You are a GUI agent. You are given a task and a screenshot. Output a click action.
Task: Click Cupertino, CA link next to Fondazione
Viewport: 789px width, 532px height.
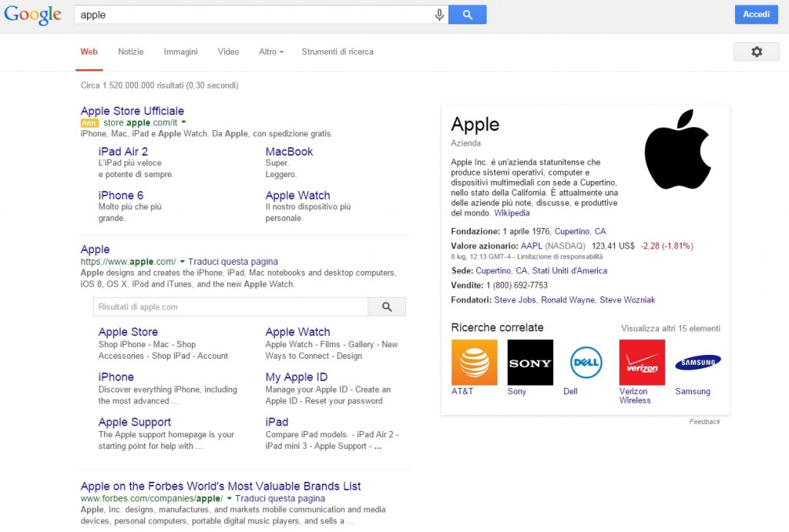[x=580, y=231]
